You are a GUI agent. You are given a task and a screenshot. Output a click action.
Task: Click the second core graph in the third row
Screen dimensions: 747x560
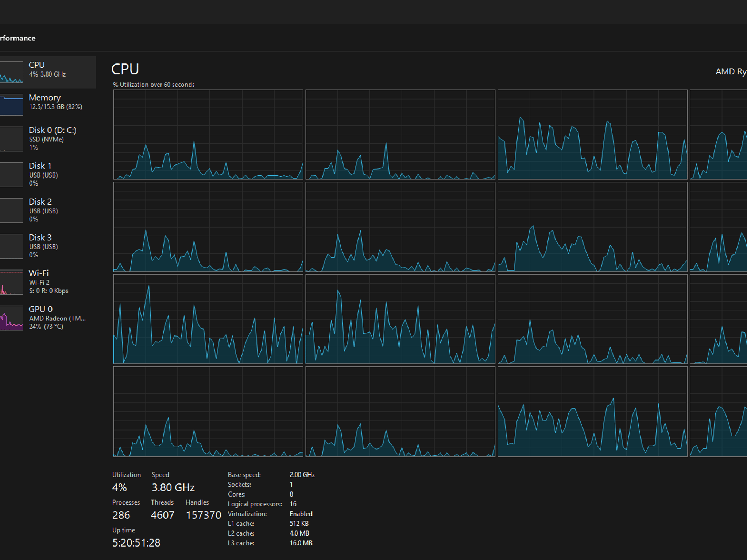(x=400, y=319)
